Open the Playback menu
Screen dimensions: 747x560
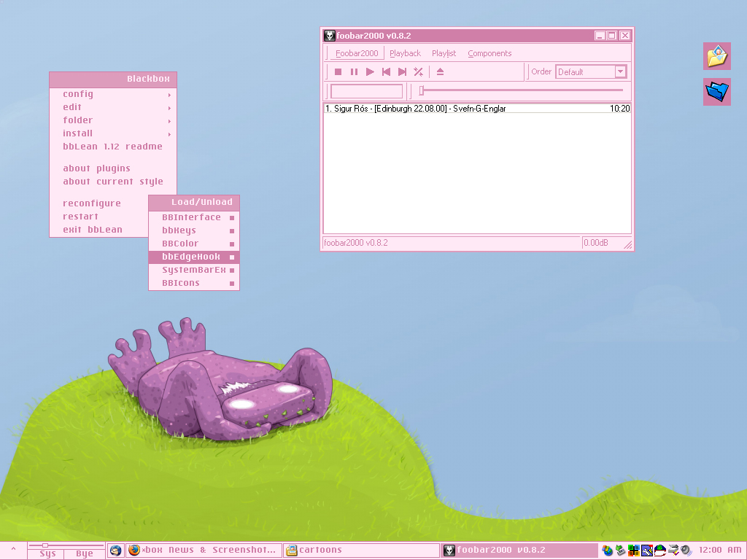click(405, 53)
